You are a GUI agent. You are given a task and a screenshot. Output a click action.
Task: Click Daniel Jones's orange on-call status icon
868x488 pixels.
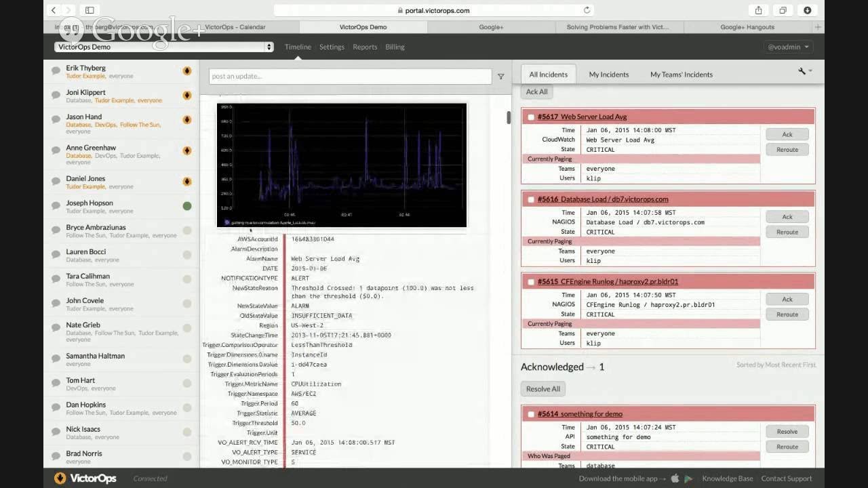tap(187, 181)
